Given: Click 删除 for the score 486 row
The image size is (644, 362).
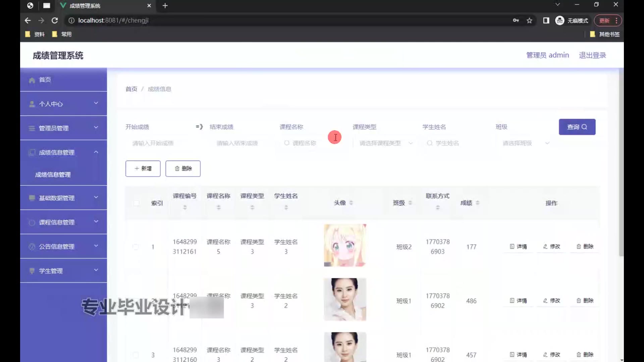Looking at the screenshot, I should tap(585, 301).
